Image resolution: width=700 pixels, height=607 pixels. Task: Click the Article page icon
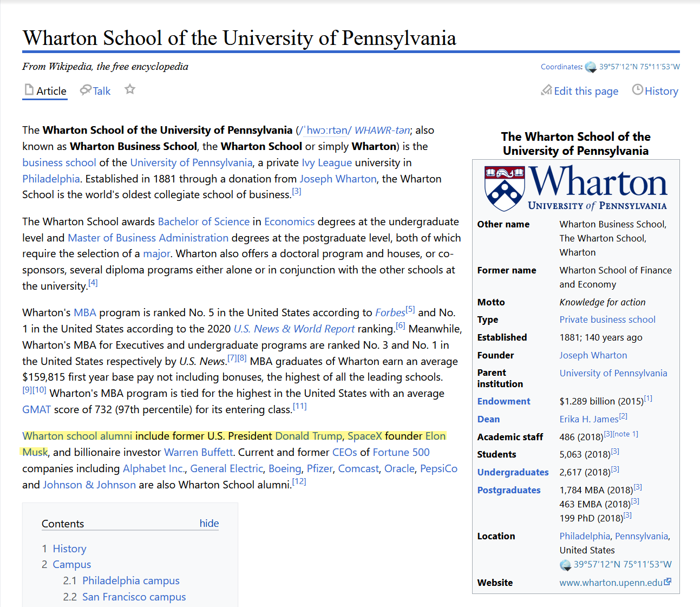[x=29, y=90]
